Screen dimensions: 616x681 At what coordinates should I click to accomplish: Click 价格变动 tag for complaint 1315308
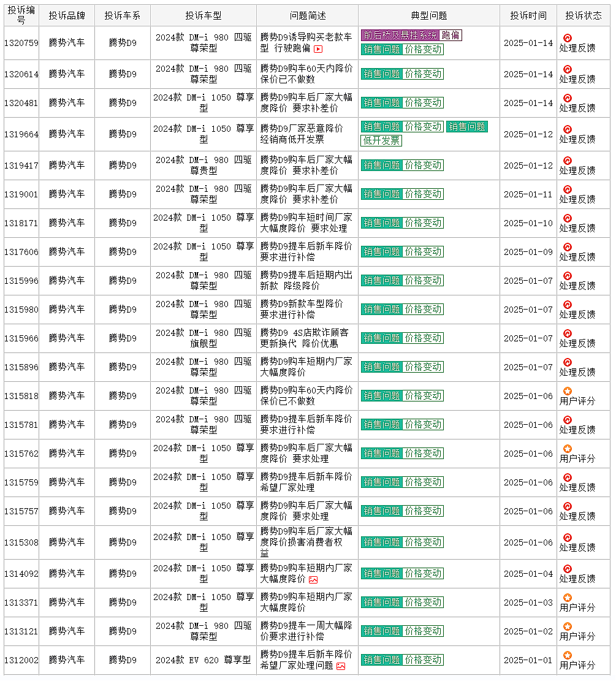423,542
